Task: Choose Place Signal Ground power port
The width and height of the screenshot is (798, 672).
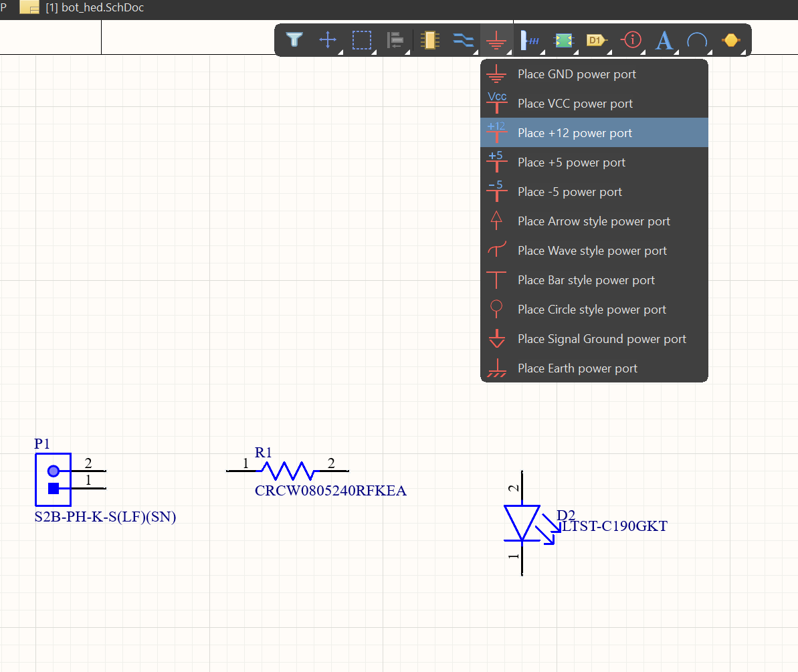Action: [x=594, y=339]
